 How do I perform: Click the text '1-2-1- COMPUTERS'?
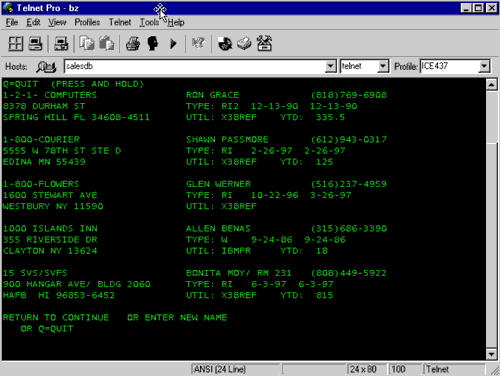pos(50,95)
